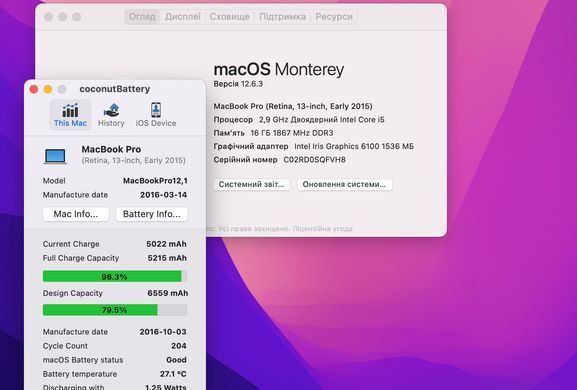Open the History toolbar icon
The height and width of the screenshot is (390, 577).
(111, 115)
